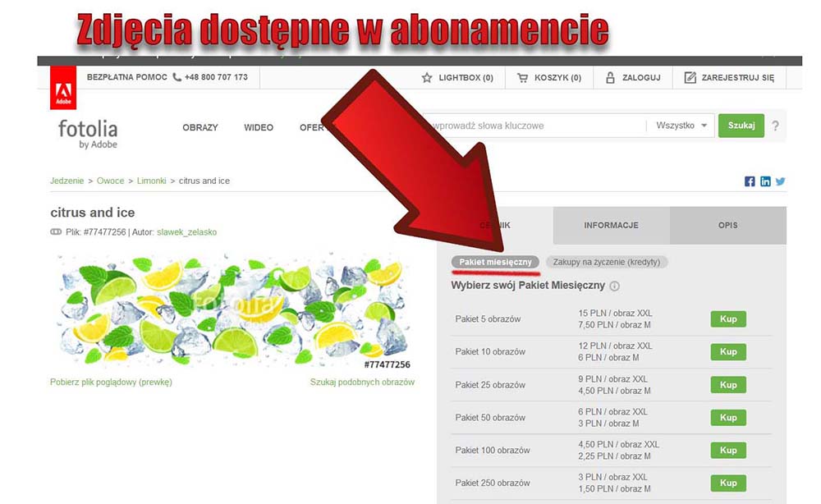This screenshot has width=821, height=504.
Task: Open the OBRAZY menu
Action: [200, 127]
